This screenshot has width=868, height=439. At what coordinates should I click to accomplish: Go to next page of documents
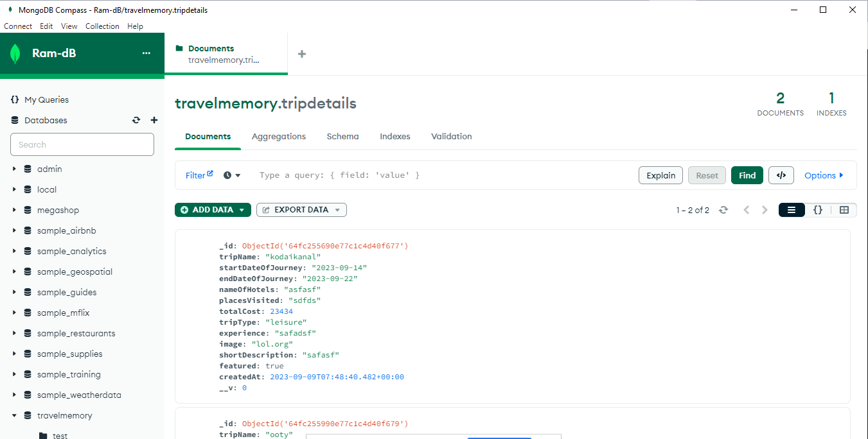(765, 210)
